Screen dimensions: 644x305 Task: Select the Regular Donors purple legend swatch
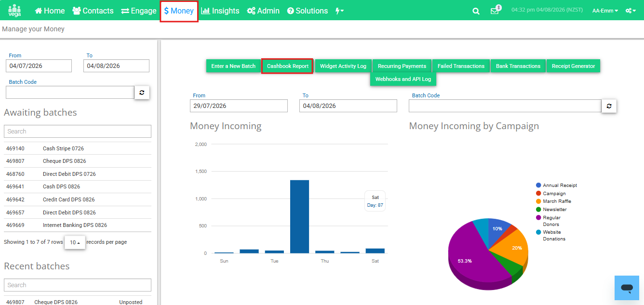click(x=538, y=218)
